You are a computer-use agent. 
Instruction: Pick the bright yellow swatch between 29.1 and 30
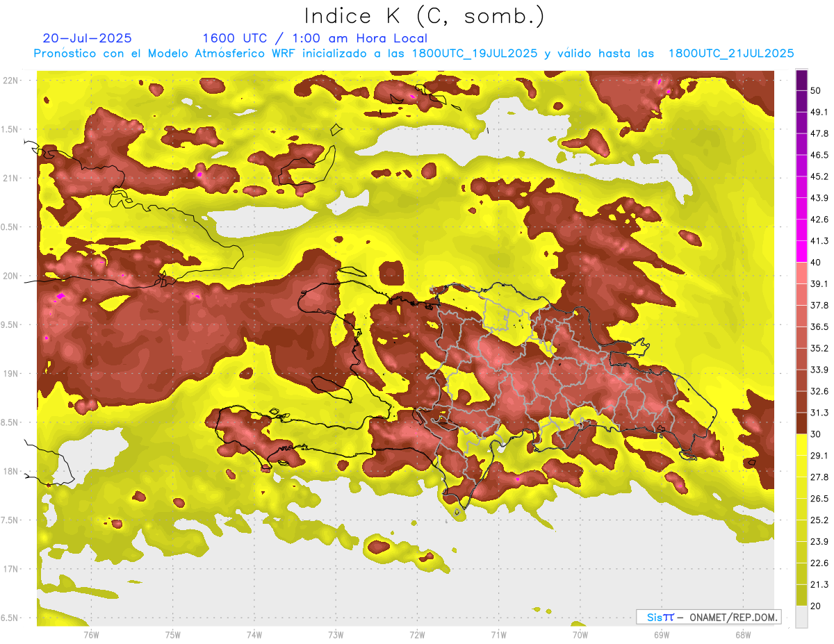pos(801,445)
